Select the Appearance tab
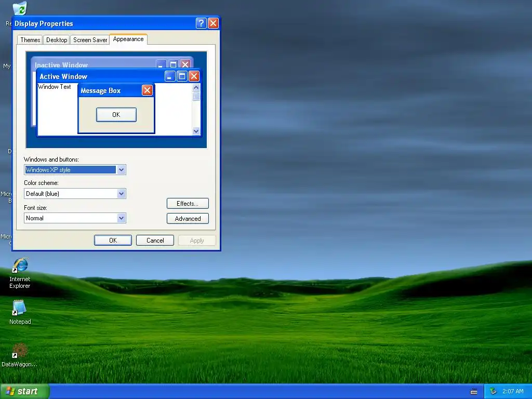 coord(128,39)
